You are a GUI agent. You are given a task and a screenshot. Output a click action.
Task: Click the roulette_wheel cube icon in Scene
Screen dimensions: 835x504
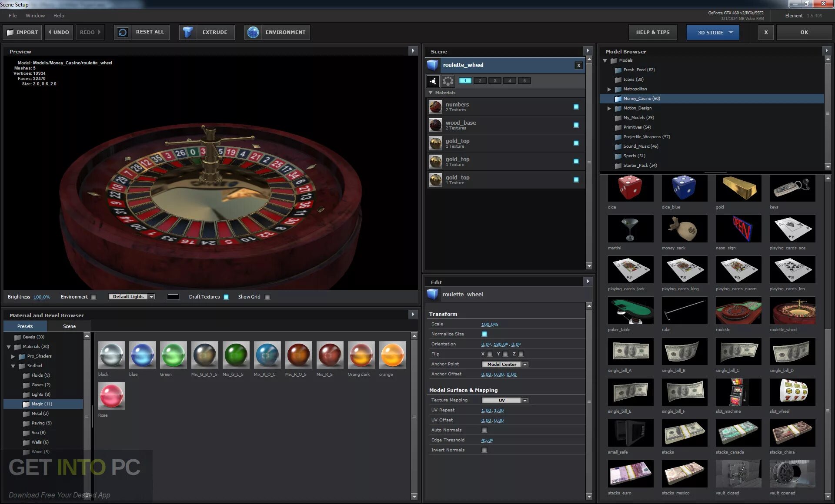click(433, 65)
